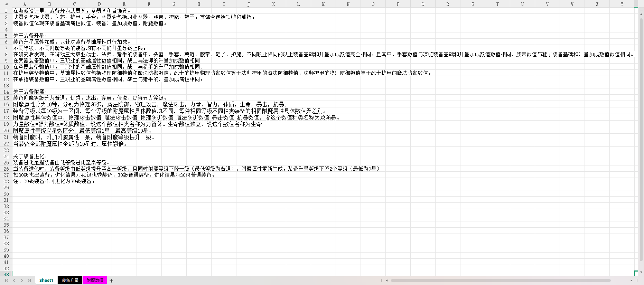
Task: Switch to Sheet1 tab
Action: coord(46,281)
